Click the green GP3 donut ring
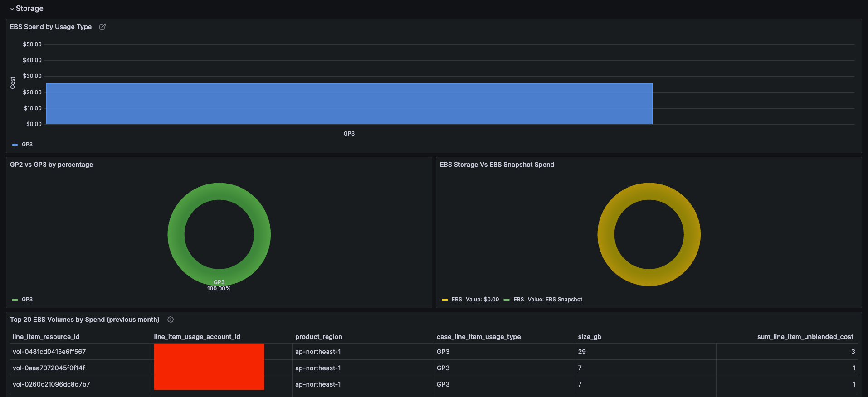This screenshot has height=397, width=868. 176,234
